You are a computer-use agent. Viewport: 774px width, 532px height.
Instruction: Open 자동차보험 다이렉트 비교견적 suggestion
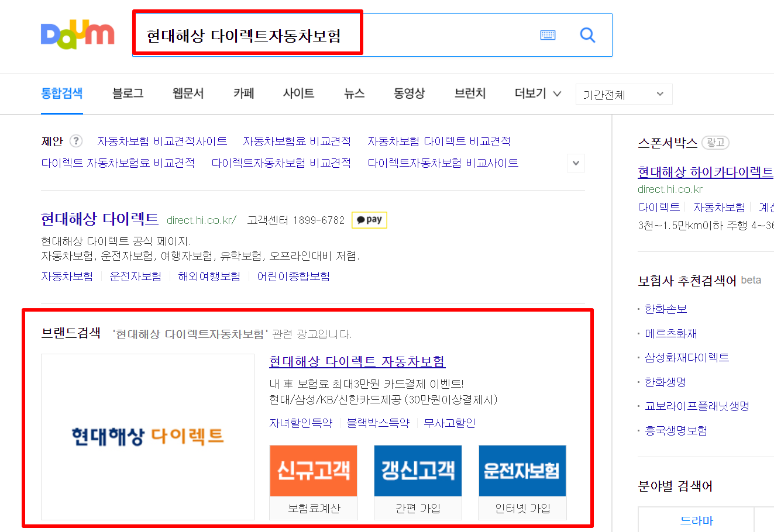tap(439, 141)
